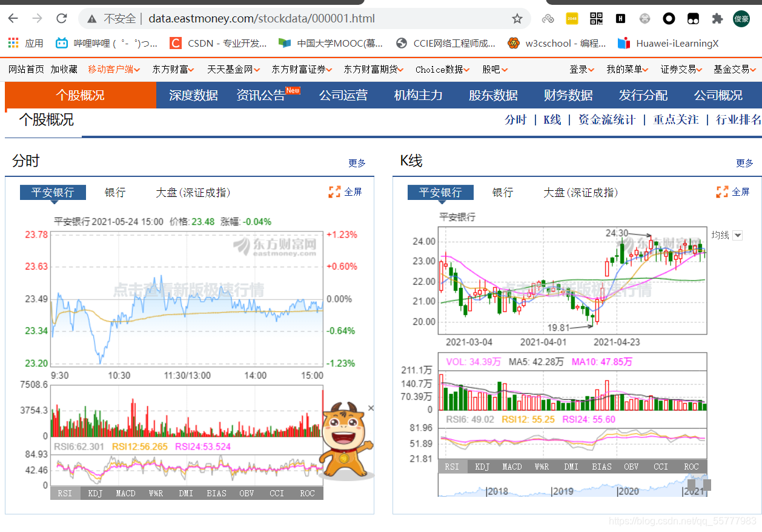Open the w3cschool bookmark
762x532 pixels.
(557, 43)
